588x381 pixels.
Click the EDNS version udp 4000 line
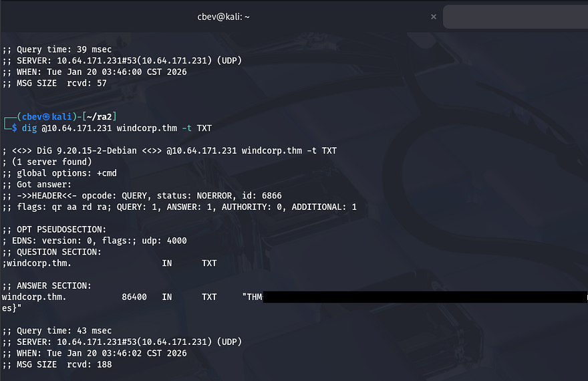(94, 241)
